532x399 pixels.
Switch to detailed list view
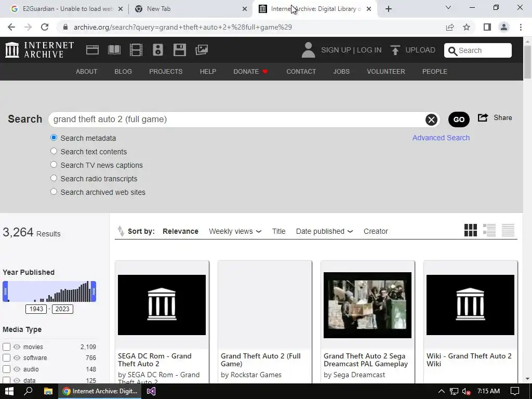click(x=489, y=230)
